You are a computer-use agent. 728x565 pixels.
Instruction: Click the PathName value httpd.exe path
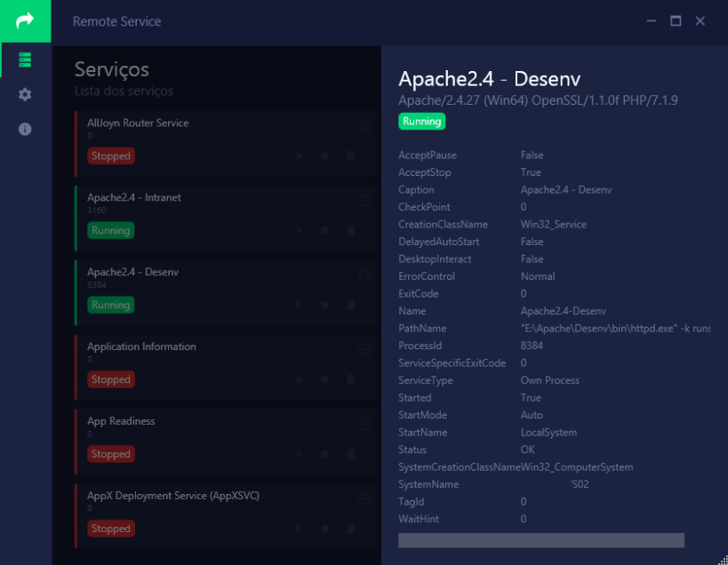click(615, 329)
